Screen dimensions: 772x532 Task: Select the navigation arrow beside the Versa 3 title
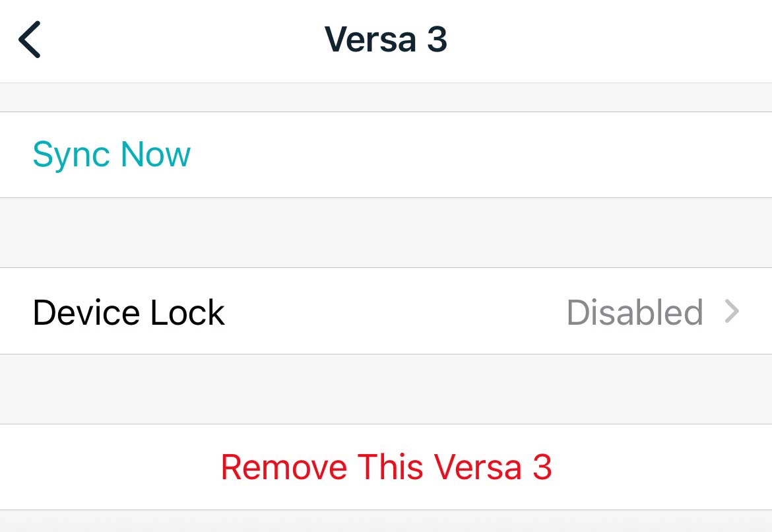pos(29,40)
